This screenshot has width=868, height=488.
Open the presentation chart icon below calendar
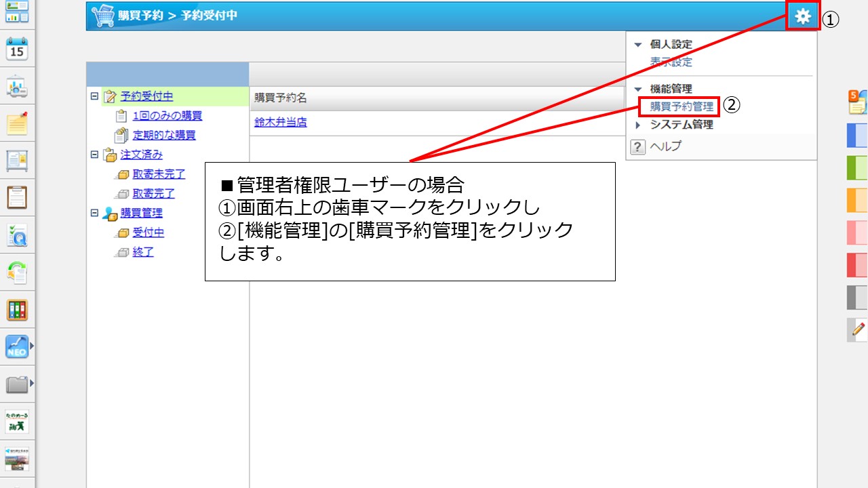click(17, 86)
